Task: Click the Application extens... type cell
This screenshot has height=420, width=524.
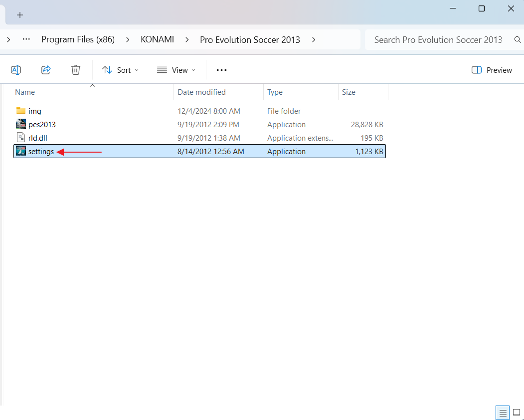Action: pyautogui.click(x=300, y=138)
